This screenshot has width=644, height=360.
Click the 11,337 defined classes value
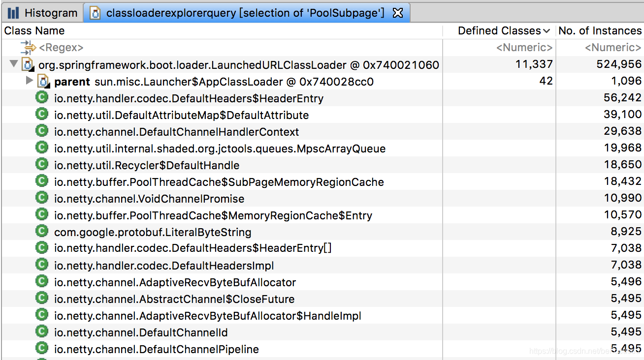[534, 64]
